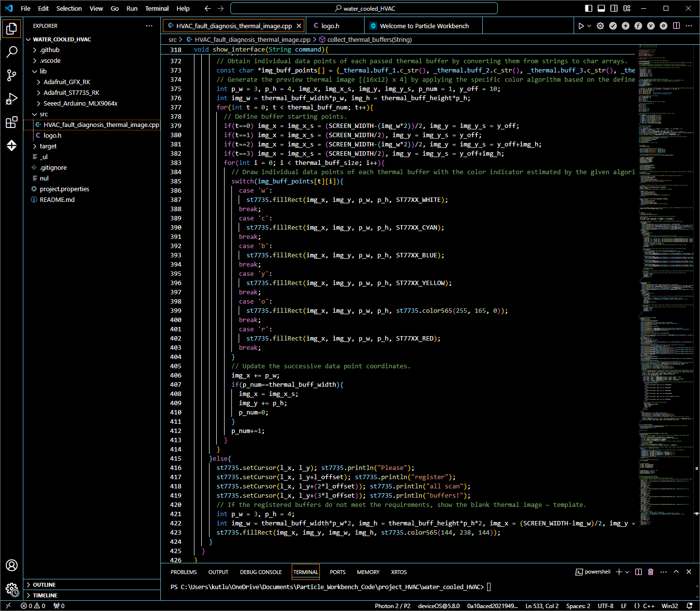
Task: Expand the OUTLINE section
Action: [x=44, y=585]
